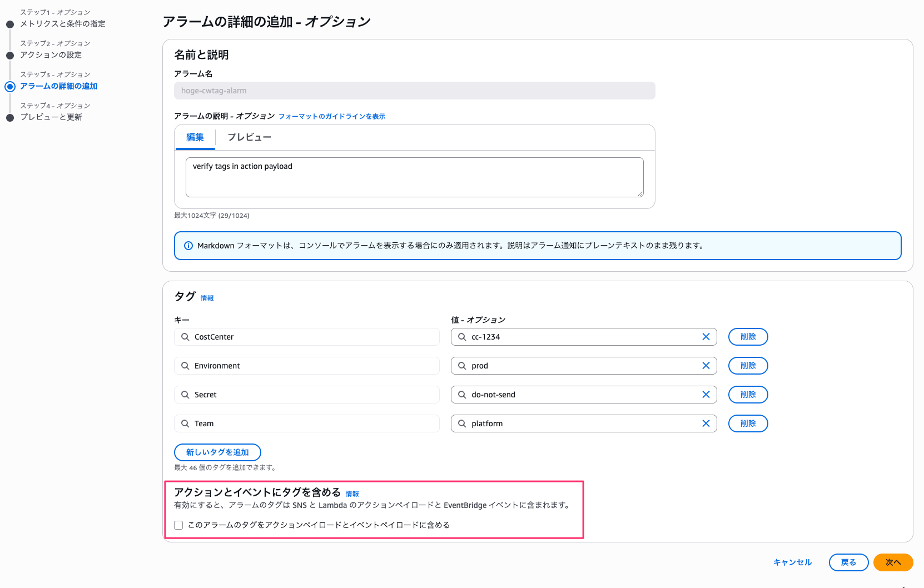
Task: Click the do-not-send value input field
Action: [x=584, y=395]
